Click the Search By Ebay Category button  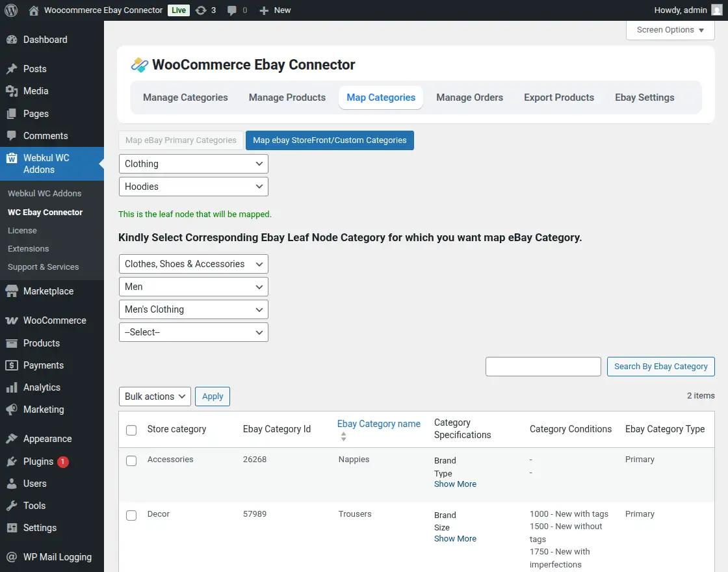click(x=660, y=367)
